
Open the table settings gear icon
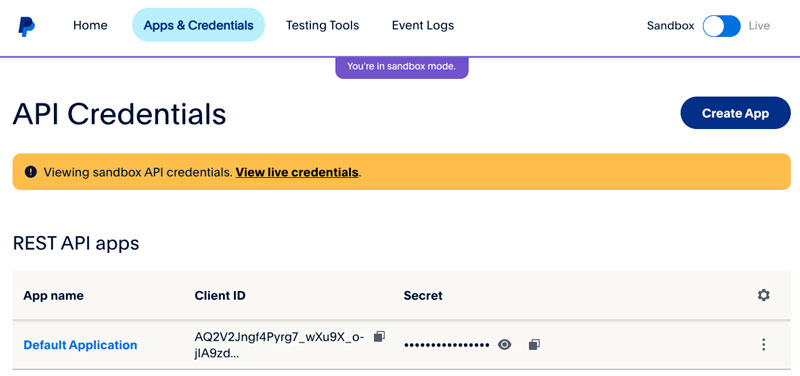click(763, 295)
